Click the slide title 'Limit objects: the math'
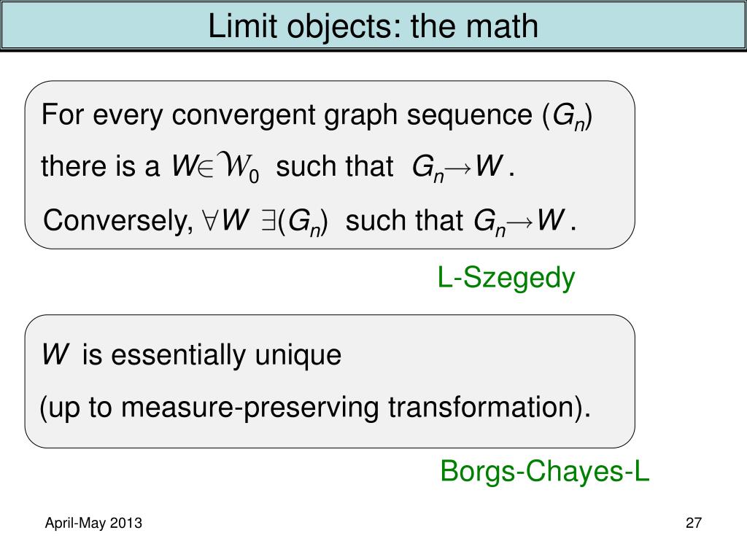The image size is (747, 560). 373,26
